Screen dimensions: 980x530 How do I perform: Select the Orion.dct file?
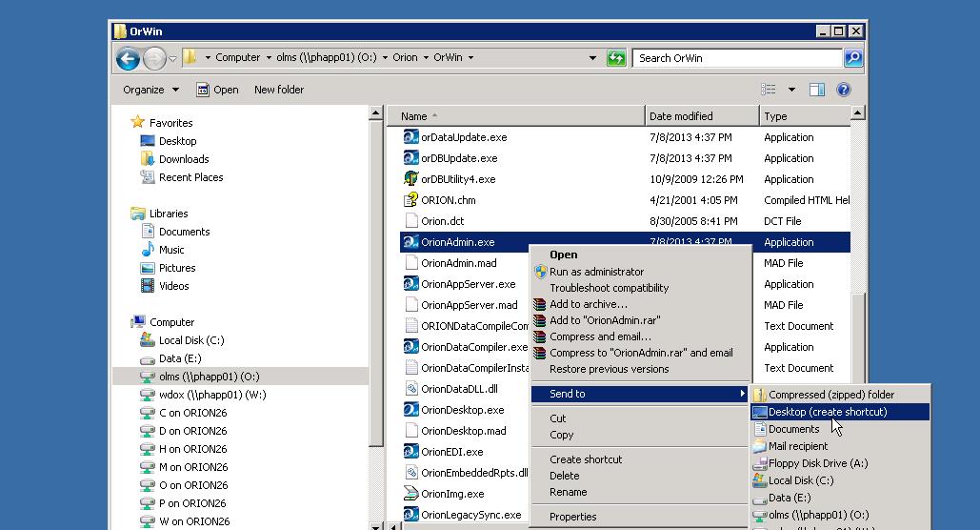pos(443,221)
